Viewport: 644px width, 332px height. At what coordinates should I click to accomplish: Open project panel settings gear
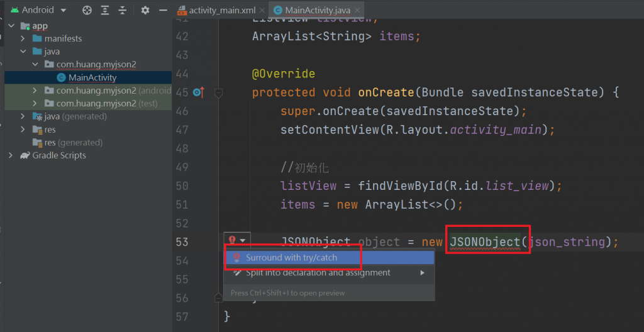click(x=145, y=10)
